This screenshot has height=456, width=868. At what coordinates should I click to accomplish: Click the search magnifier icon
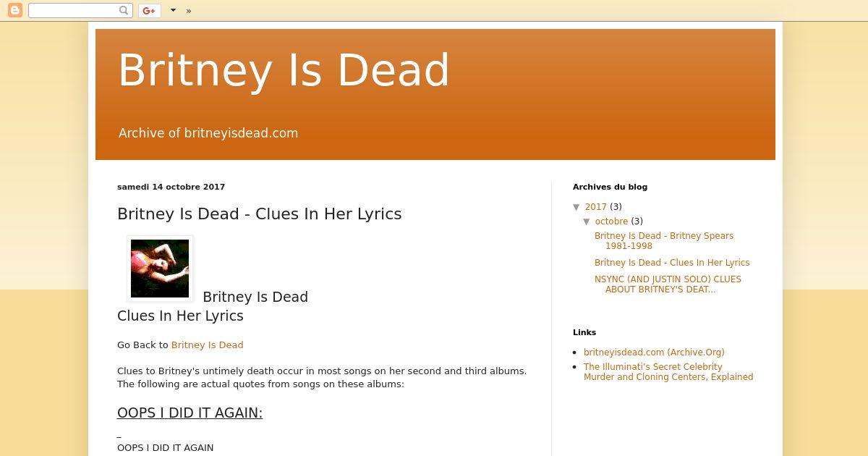124,10
